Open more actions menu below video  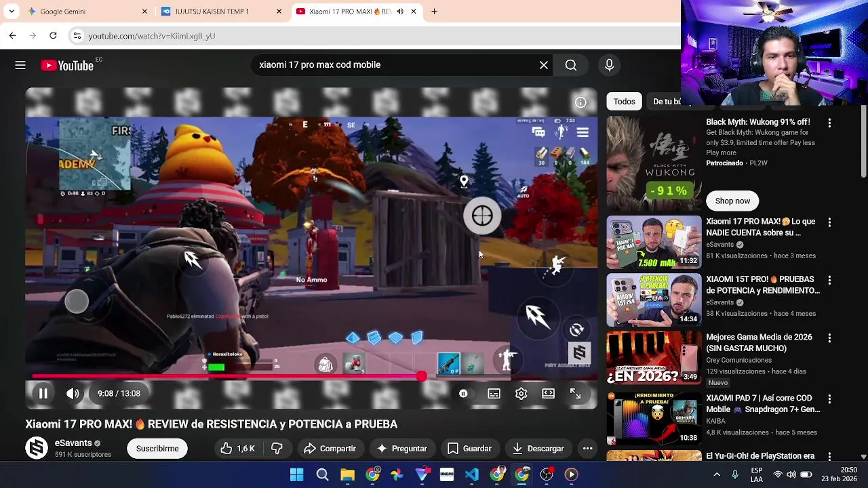(x=587, y=448)
